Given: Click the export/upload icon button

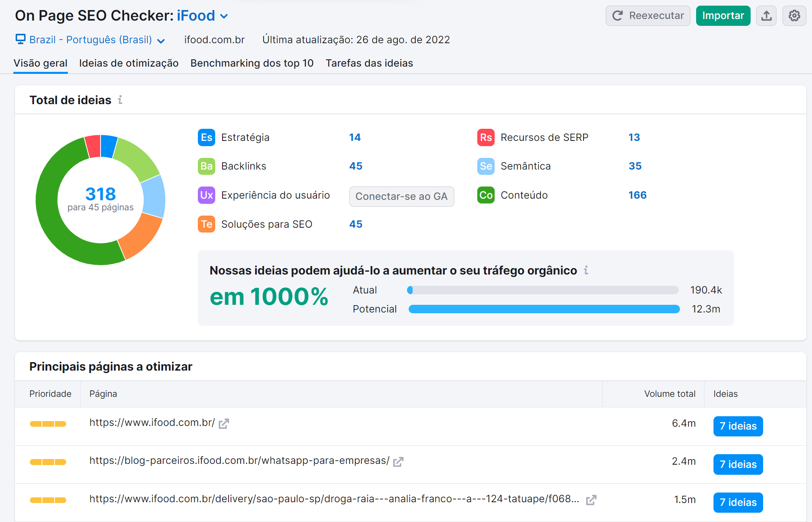Looking at the screenshot, I should click(766, 16).
